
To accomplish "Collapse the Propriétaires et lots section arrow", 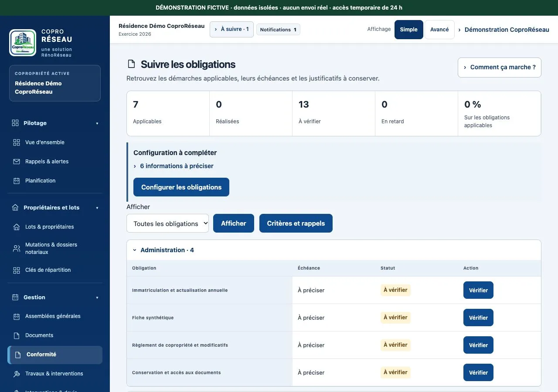I will point(97,208).
